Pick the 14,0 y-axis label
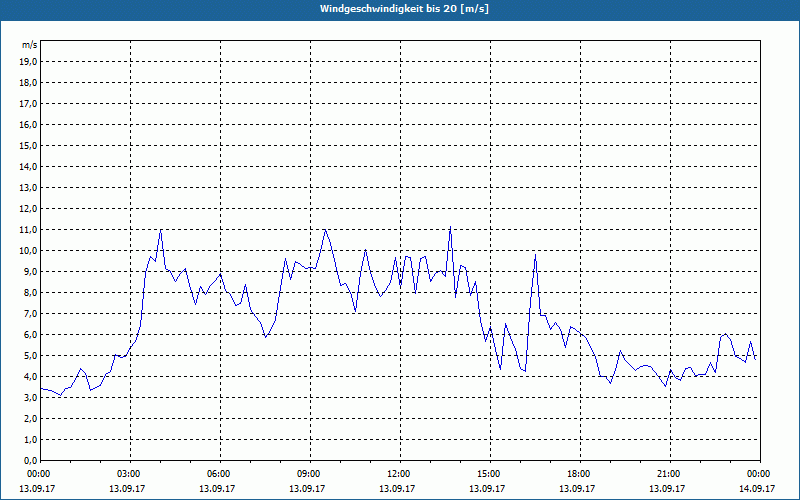Screen dimensions: 800x500 [28, 167]
